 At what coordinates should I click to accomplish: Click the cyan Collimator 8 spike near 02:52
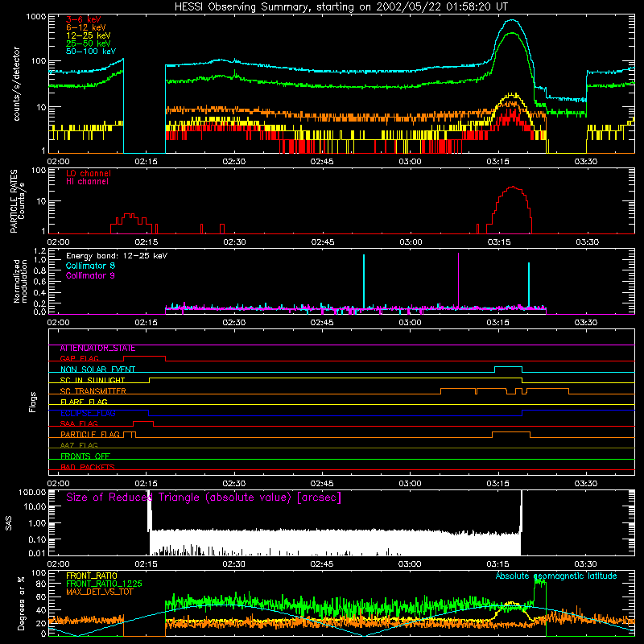(364, 281)
